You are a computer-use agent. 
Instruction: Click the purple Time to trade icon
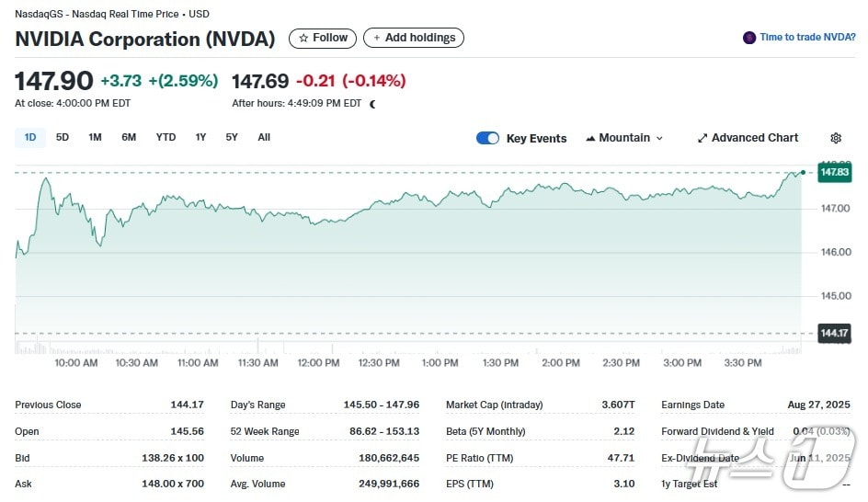point(749,38)
